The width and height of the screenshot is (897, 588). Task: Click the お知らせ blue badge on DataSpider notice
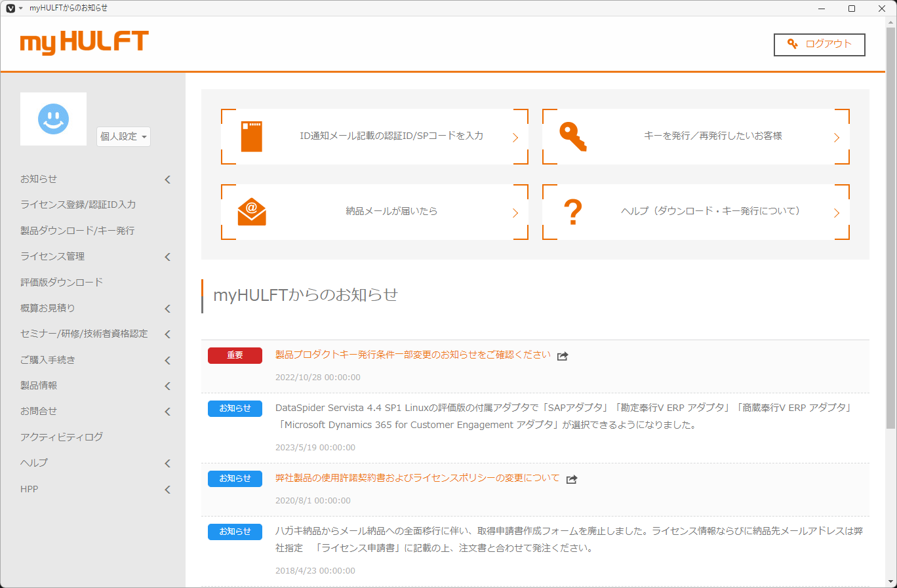coord(235,408)
